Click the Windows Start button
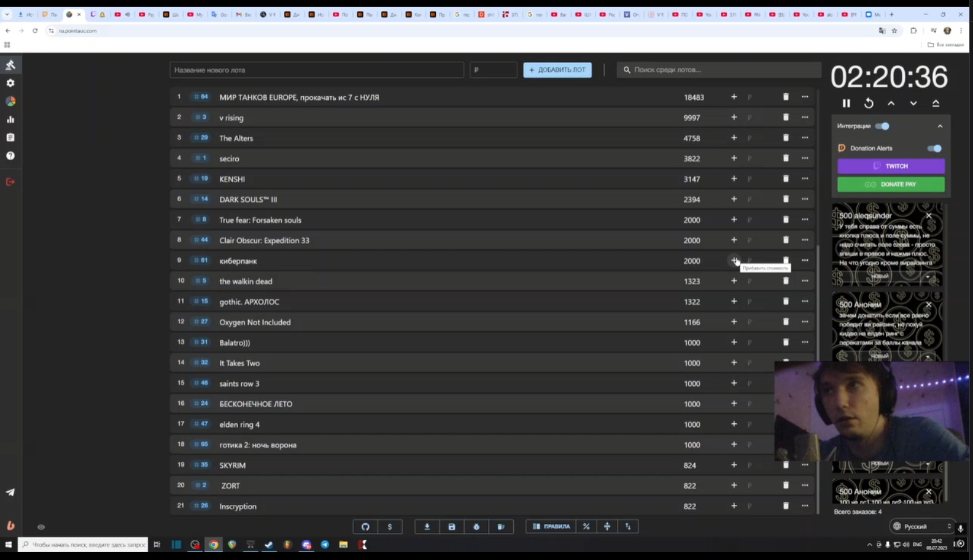 coord(9,545)
